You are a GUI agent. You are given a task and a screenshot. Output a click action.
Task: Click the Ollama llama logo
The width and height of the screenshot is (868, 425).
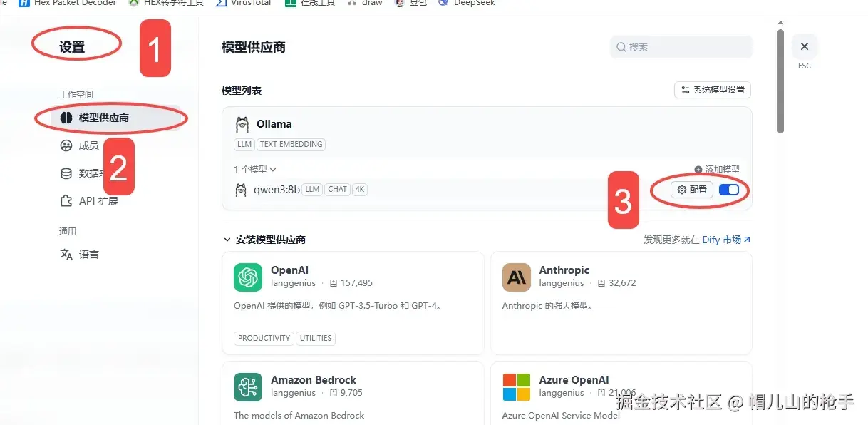coord(242,124)
